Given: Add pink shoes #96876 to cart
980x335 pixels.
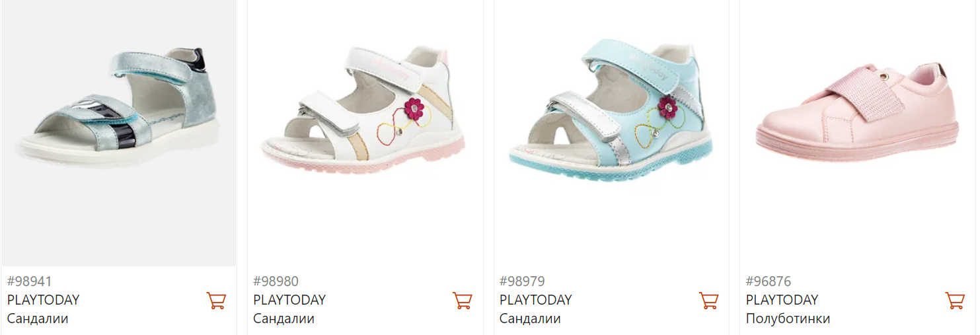Looking at the screenshot, I should click(955, 301).
